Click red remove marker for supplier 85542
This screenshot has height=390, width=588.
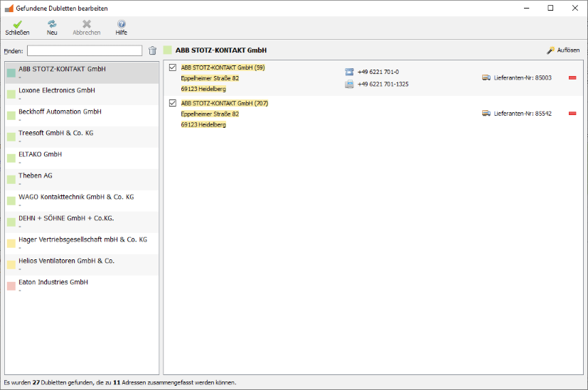click(x=572, y=113)
